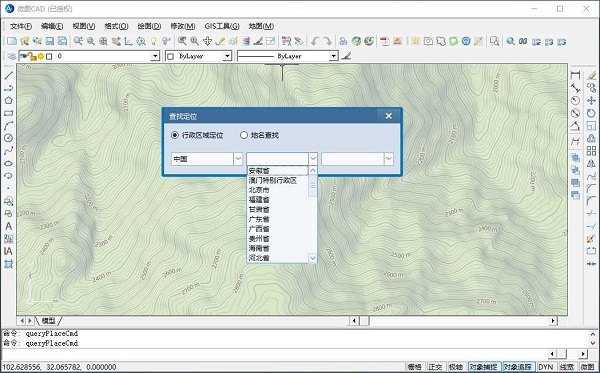Screen dimensions: 600x373
Task: Click the command line input field
Action: point(276,354)
